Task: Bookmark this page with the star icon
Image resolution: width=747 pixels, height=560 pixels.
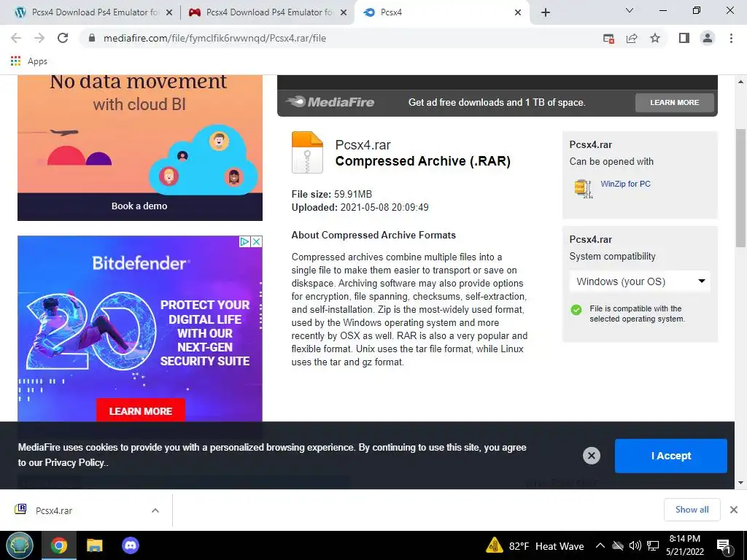Action: pos(655,38)
